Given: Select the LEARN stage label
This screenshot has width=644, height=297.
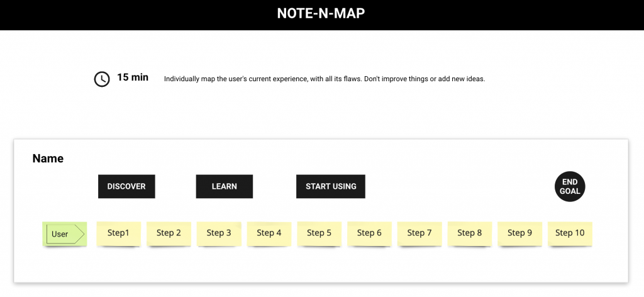Looking at the screenshot, I should [x=225, y=186].
